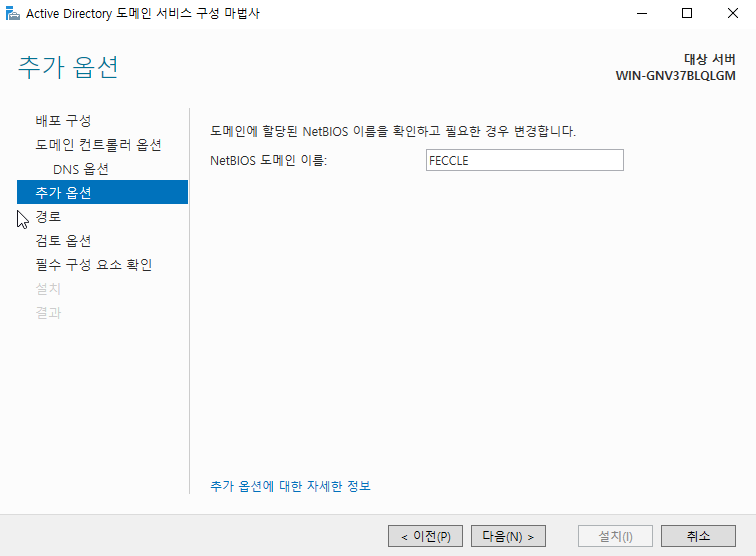Click the 취소 button
The image size is (756, 556).
698,536
